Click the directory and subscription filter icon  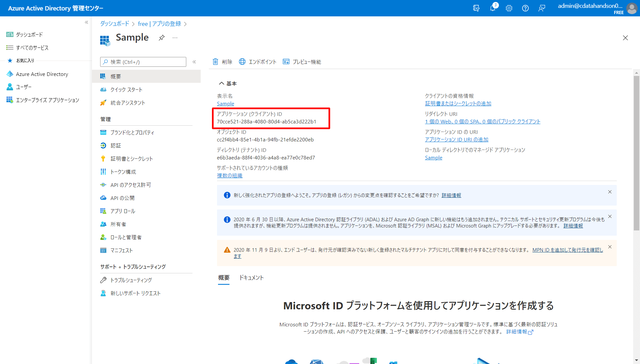click(x=476, y=8)
